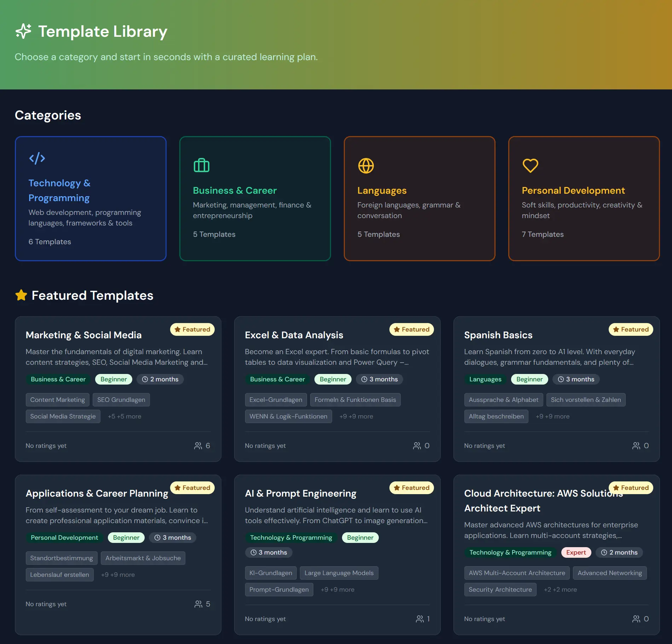Click the Standortbestimmung topic chip
Viewport: 672px width, 644px height.
pos(62,558)
